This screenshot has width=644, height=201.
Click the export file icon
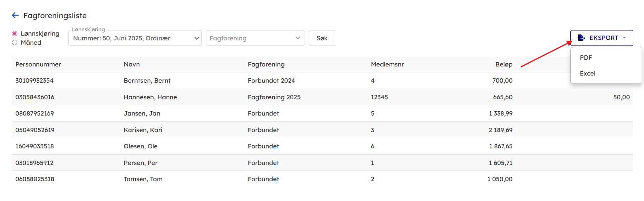(581, 38)
